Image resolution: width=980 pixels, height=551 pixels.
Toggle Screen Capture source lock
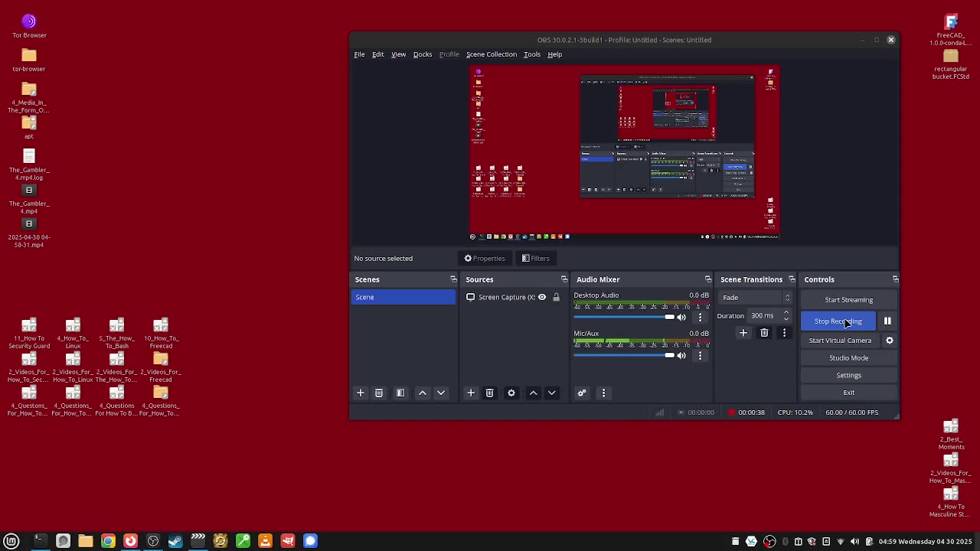tap(557, 297)
